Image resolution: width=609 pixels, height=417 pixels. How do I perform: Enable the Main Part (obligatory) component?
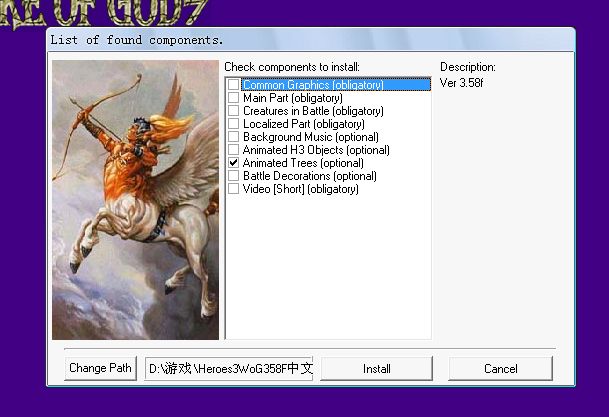(x=233, y=98)
